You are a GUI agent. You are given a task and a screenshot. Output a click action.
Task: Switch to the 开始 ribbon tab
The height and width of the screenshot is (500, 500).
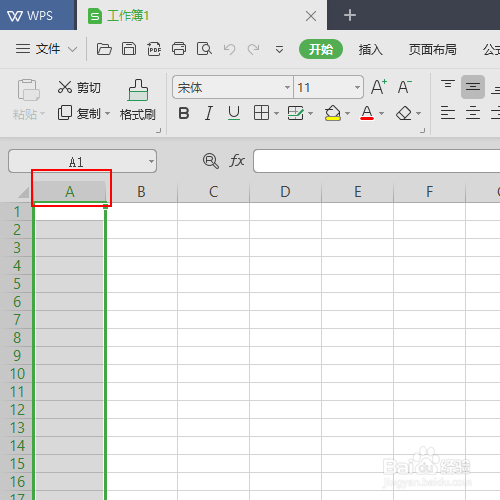point(321,49)
